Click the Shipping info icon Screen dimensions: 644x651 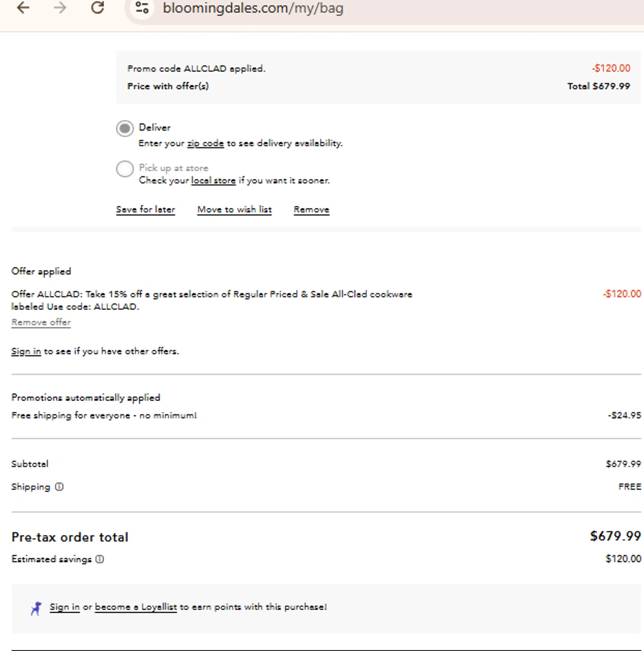click(59, 487)
